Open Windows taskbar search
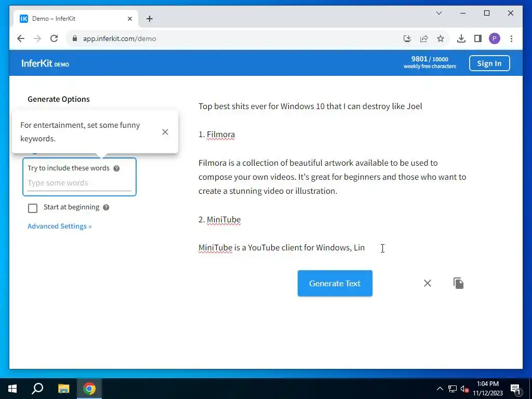Image resolution: width=532 pixels, height=399 pixels. click(x=37, y=389)
